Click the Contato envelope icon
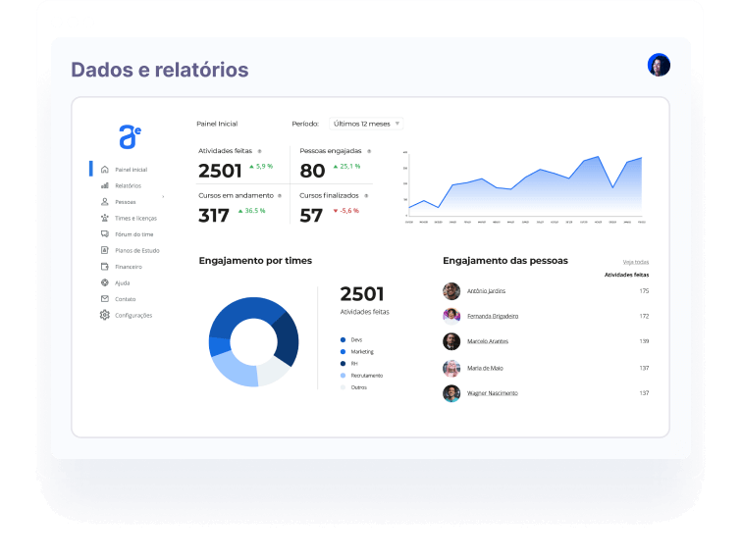The image size is (742, 560). pos(105,298)
